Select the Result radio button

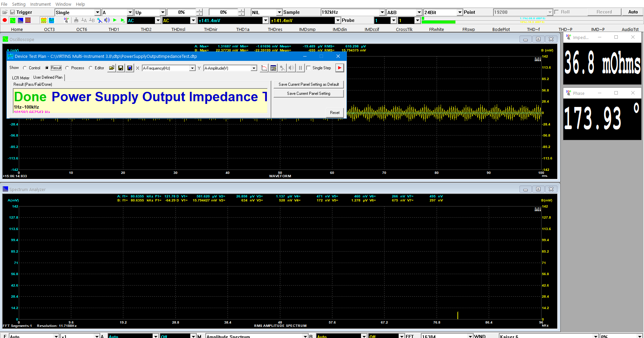(x=47, y=68)
